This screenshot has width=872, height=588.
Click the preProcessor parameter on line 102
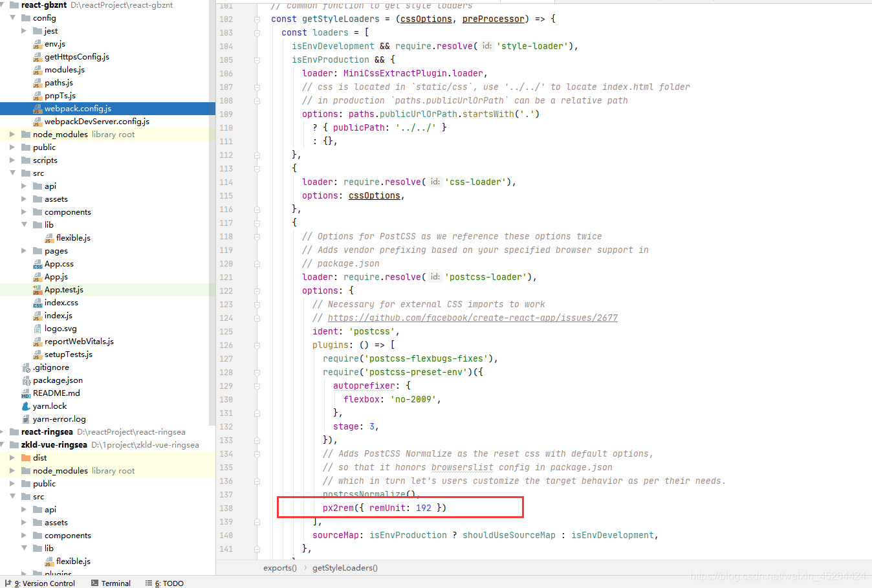(x=494, y=19)
